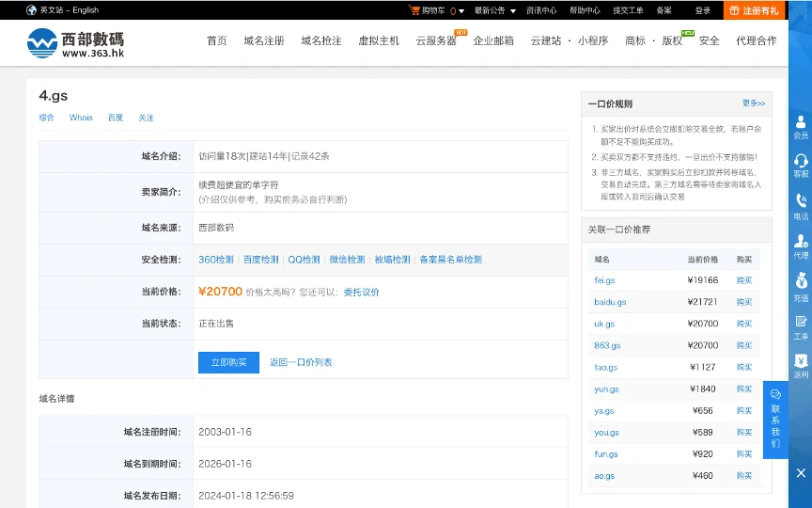The height and width of the screenshot is (508, 812).
Task: Click 返回一口价列表 link
Action: [x=301, y=362]
